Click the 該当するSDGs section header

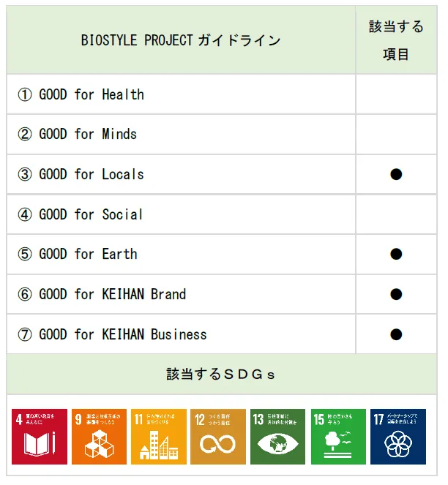tap(221, 375)
